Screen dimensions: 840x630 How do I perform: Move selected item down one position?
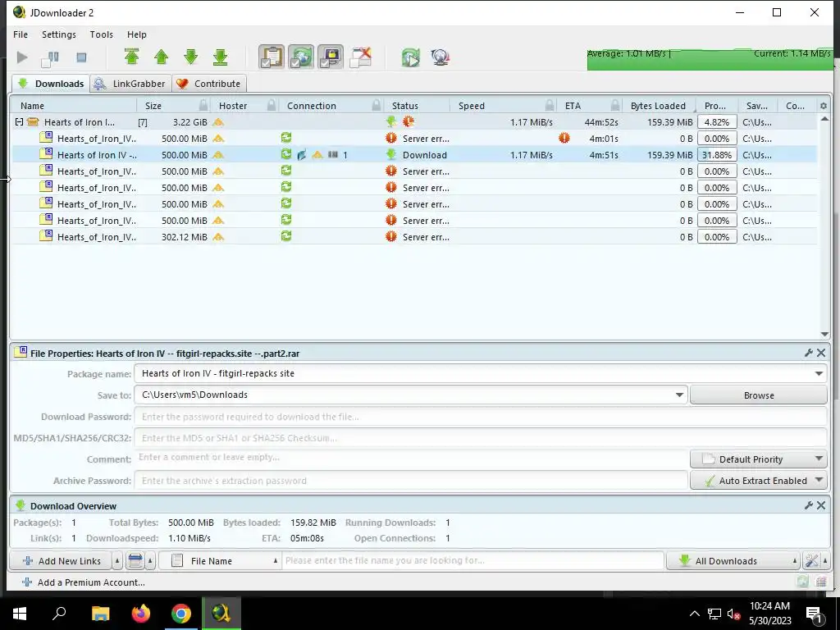point(190,57)
